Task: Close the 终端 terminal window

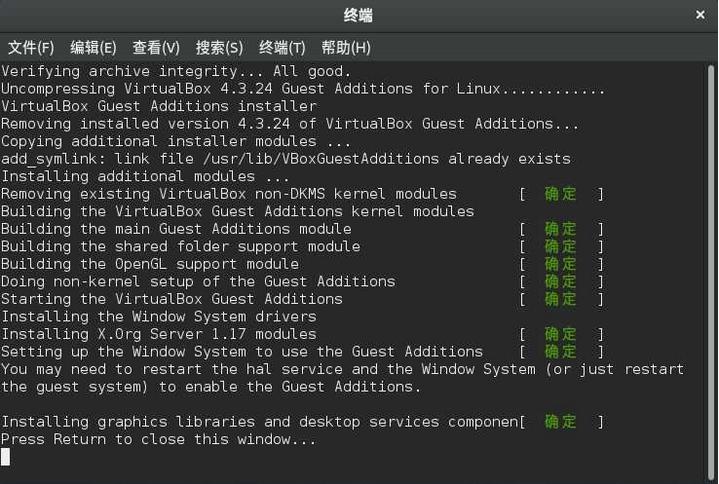Action: [x=700, y=15]
